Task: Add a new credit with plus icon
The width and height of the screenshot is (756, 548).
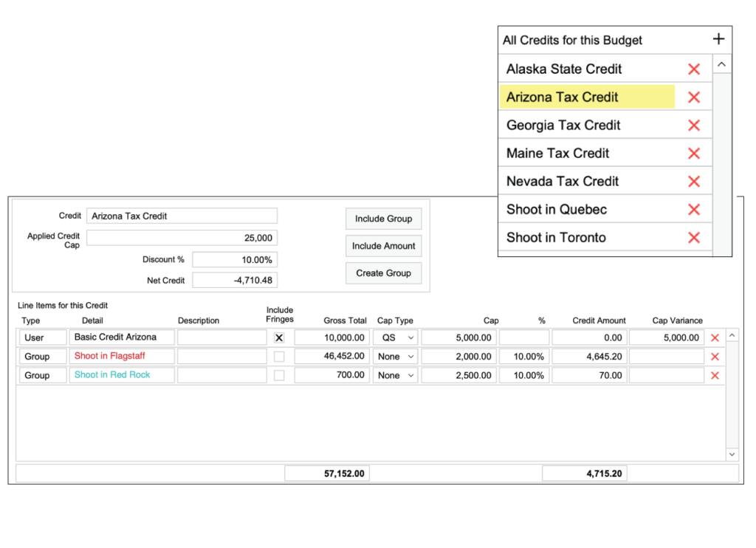Action: tap(718, 39)
